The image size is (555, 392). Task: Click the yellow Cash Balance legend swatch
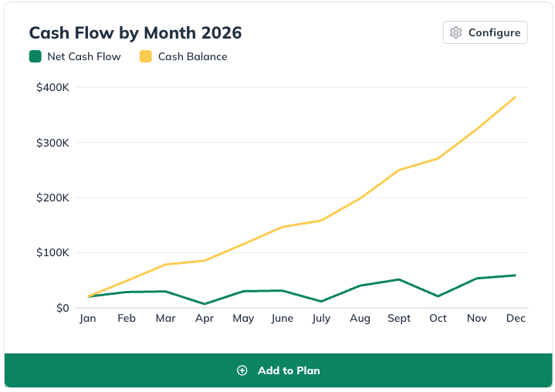[145, 56]
